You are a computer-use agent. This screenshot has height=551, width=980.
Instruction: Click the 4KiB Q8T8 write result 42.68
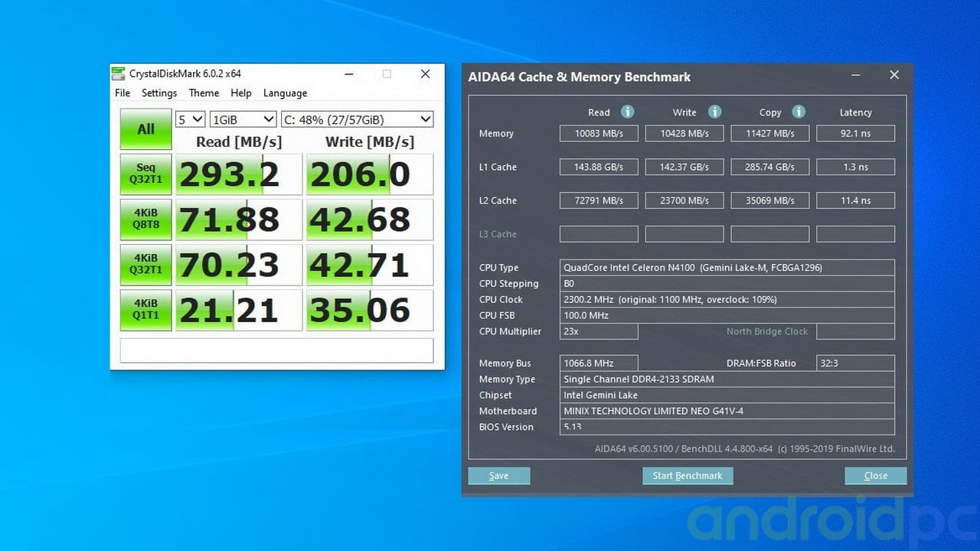tap(369, 220)
